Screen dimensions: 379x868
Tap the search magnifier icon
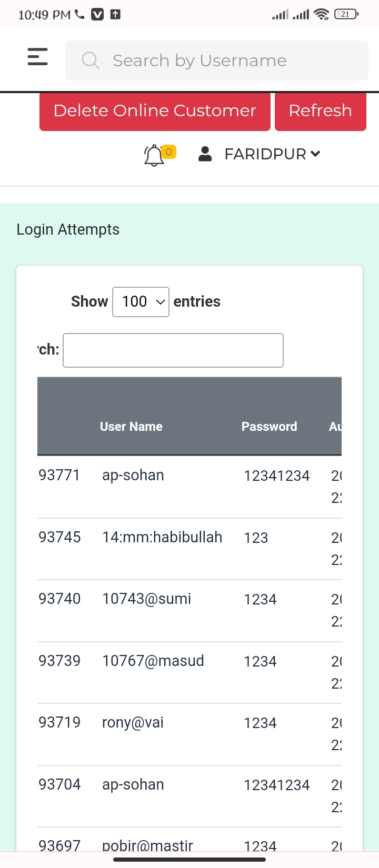pyautogui.click(x=91, y=60)
